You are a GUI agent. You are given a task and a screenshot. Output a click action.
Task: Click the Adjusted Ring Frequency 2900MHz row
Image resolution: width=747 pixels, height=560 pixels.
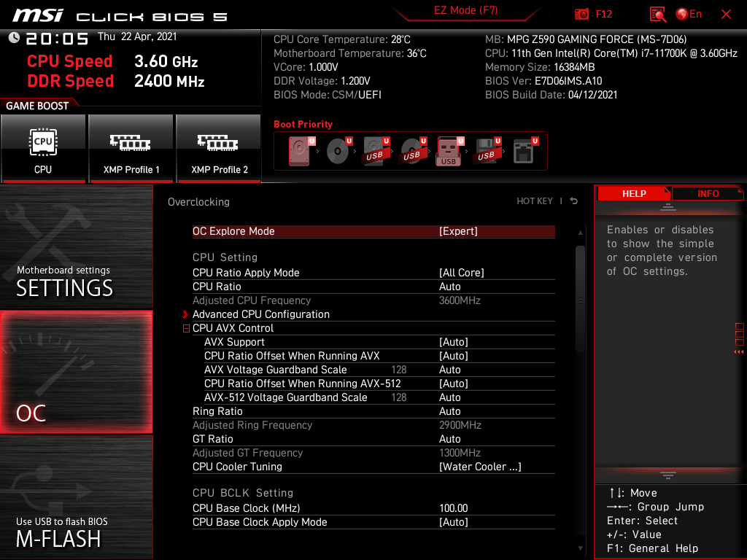coord(373,425)
